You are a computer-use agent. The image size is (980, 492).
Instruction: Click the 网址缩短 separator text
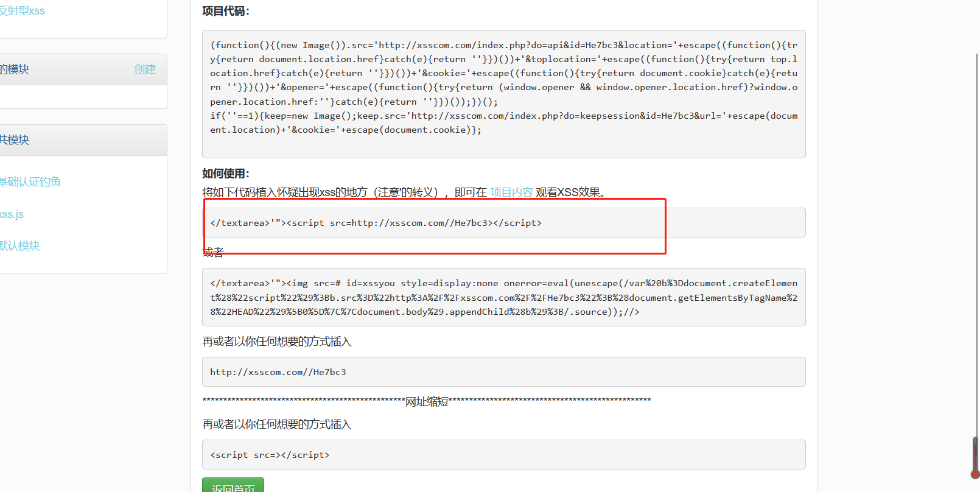click(427, 401)
